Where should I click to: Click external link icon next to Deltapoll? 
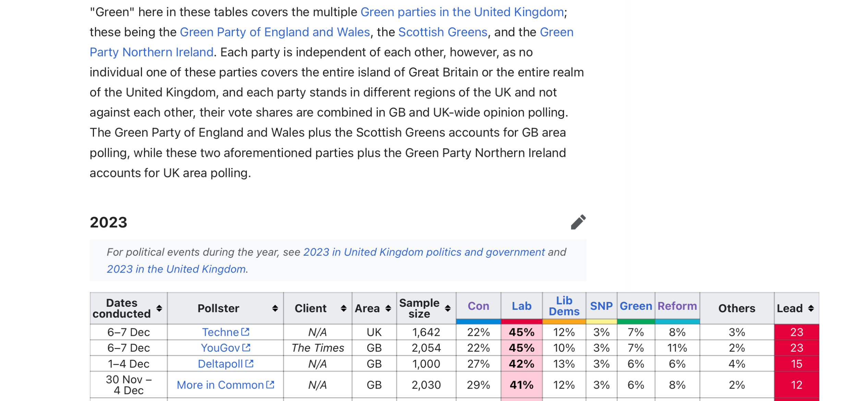pyautogui.click(x=249, y=363)
